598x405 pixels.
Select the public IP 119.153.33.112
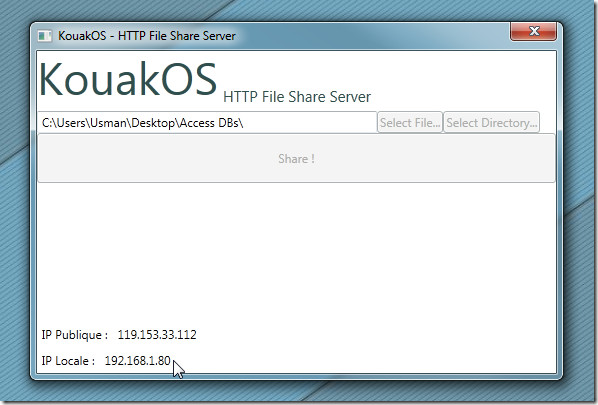point(157,335)
